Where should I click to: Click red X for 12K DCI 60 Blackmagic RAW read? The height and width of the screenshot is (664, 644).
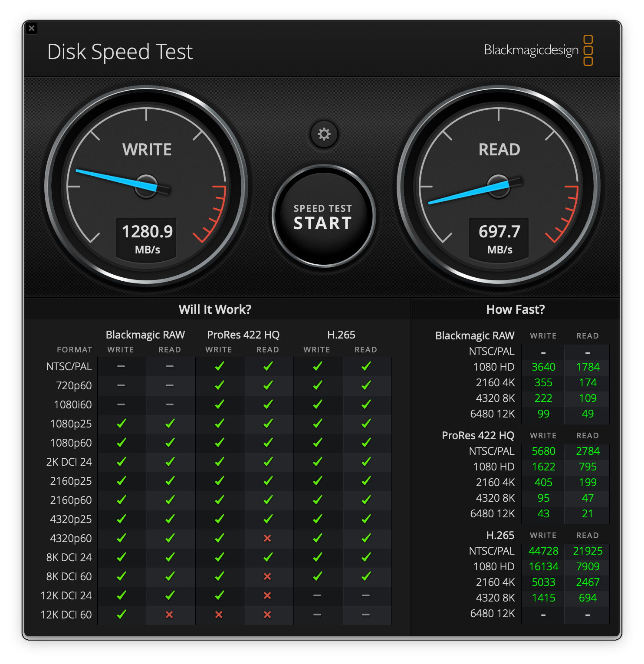[170, 615]
